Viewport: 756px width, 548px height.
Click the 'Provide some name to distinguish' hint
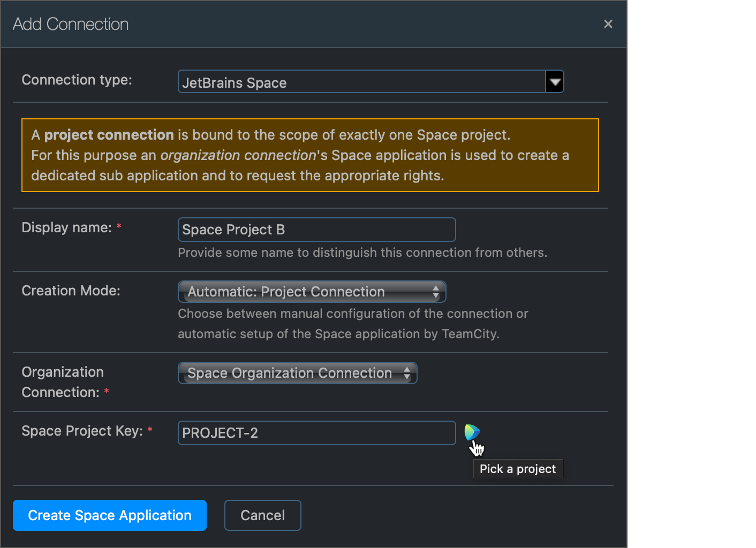pos(362,253)
